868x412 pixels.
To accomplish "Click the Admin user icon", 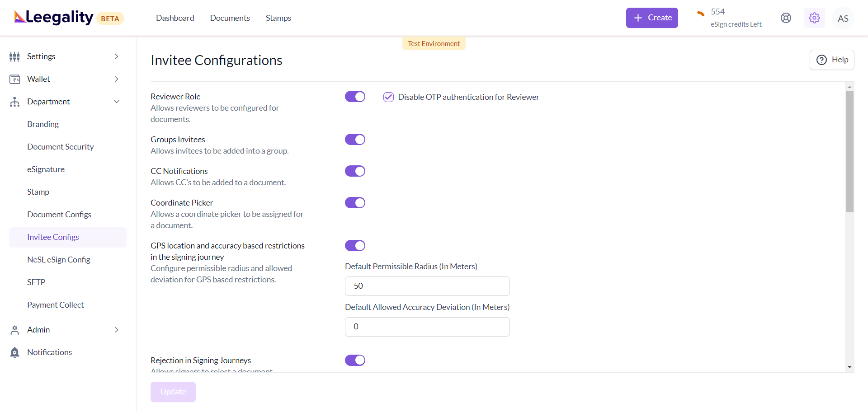I will pos(14,330).
